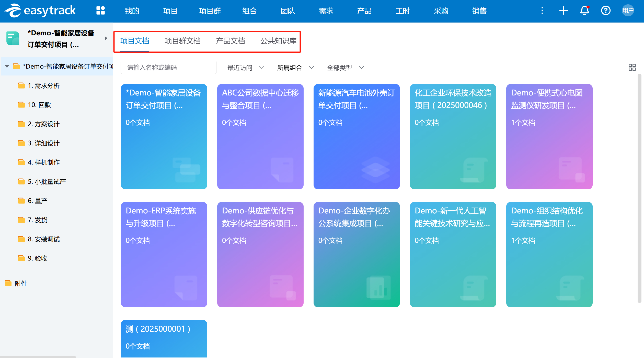Switch to grid view layout icon
The width and height of the screenshot is (644, 358).
[632, 67]
